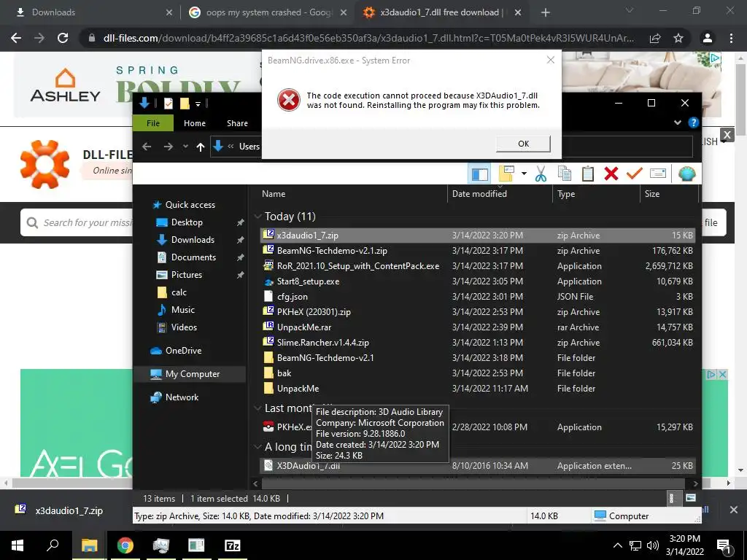Open the Share ribbon tab
The image size is (747, 560).
[x=237, y=123]
